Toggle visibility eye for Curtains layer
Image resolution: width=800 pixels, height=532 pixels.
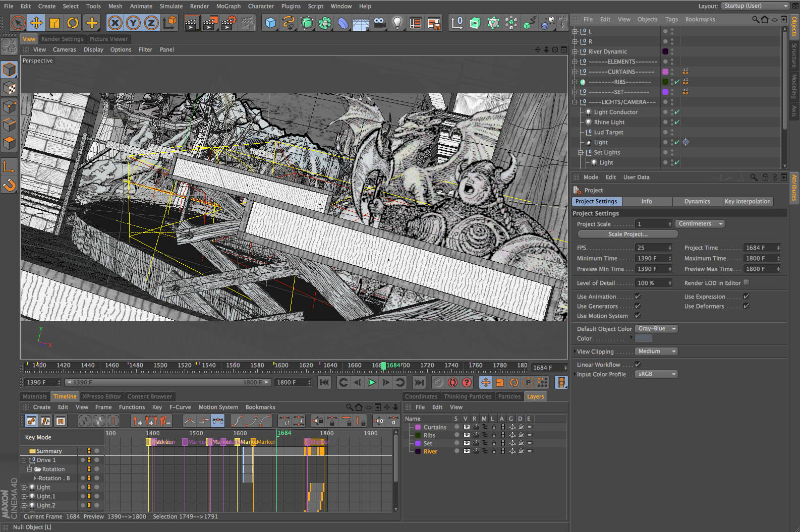[x=467, y=427]
